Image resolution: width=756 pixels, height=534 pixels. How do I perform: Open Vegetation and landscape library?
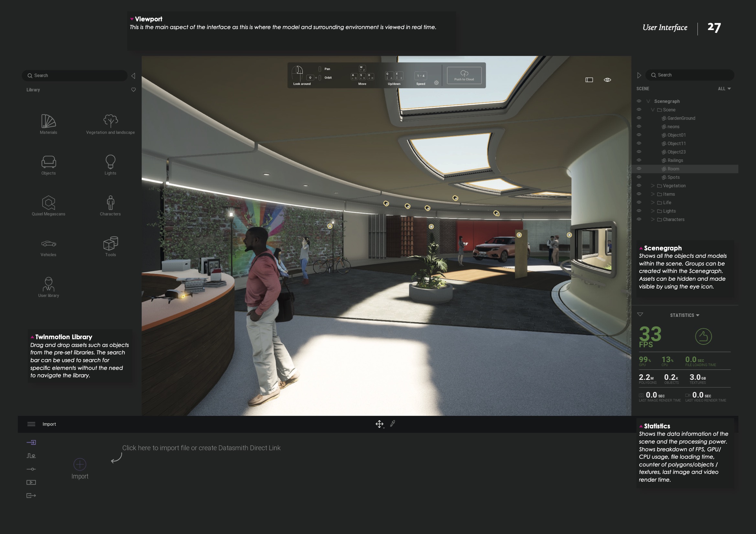click(x=110, y=124)
